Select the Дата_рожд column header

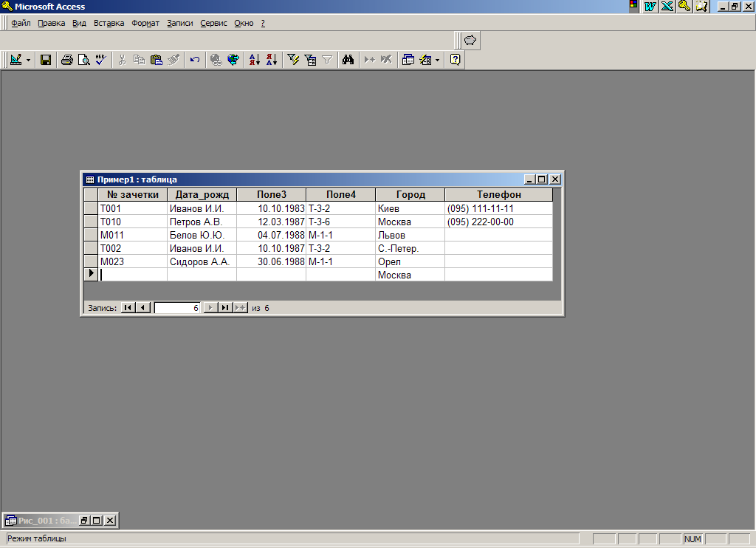pyautogui.click(x=202, y=194)
